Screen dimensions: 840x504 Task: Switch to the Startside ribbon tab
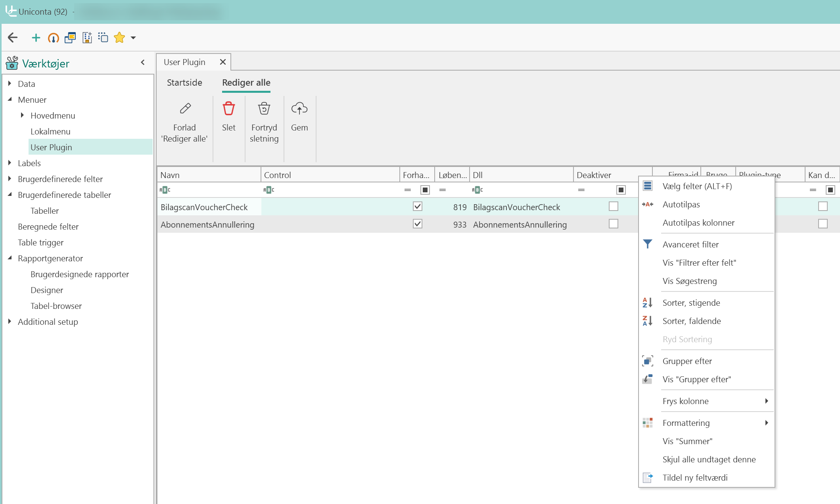[184, 82]
